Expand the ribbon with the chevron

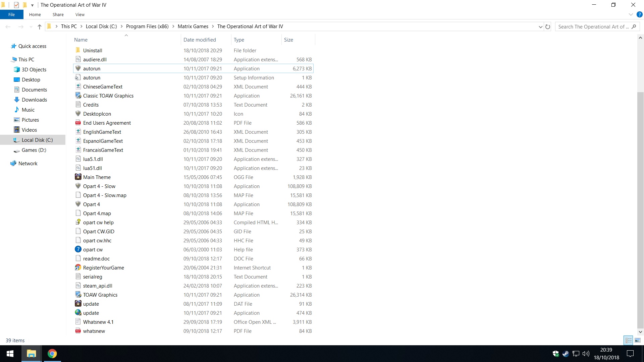pyautogui.click(x=631, y=14)
